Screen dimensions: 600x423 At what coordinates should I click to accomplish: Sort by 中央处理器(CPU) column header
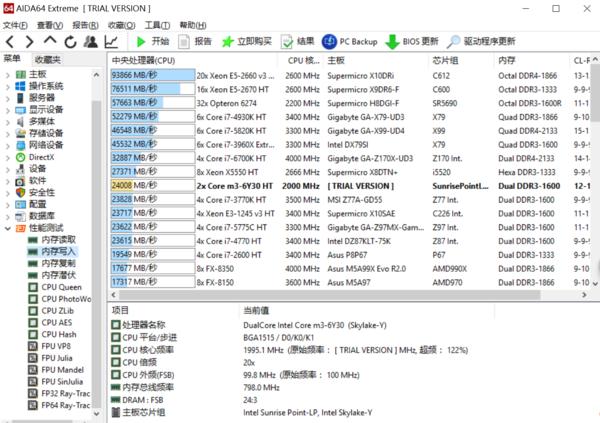pyautogui.click(x=194, y=60)
